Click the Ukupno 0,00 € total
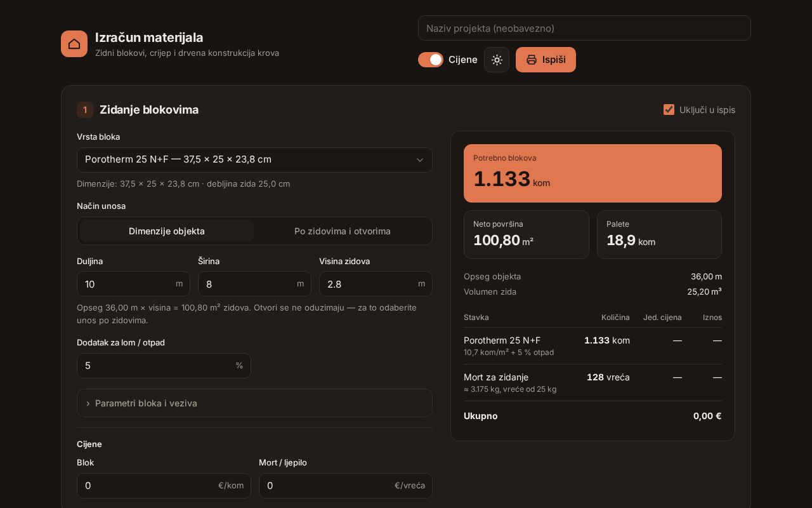 (x=707, y=416)
